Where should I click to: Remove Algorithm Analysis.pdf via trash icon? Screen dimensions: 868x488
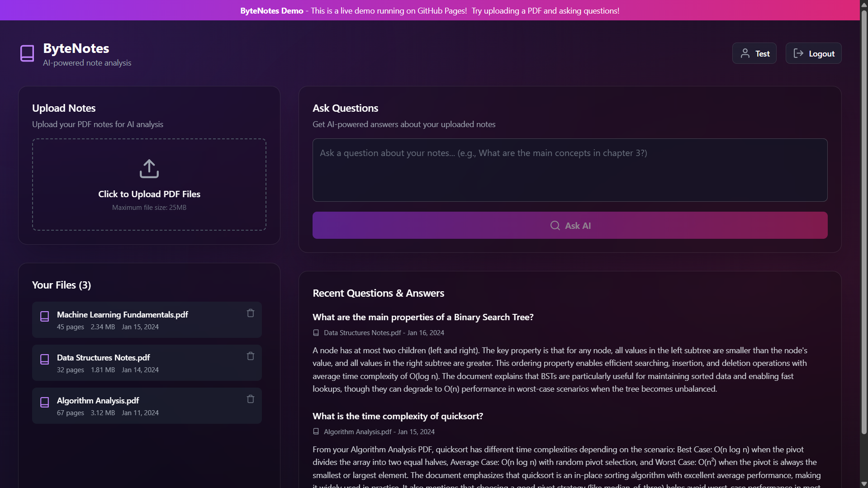251,399
